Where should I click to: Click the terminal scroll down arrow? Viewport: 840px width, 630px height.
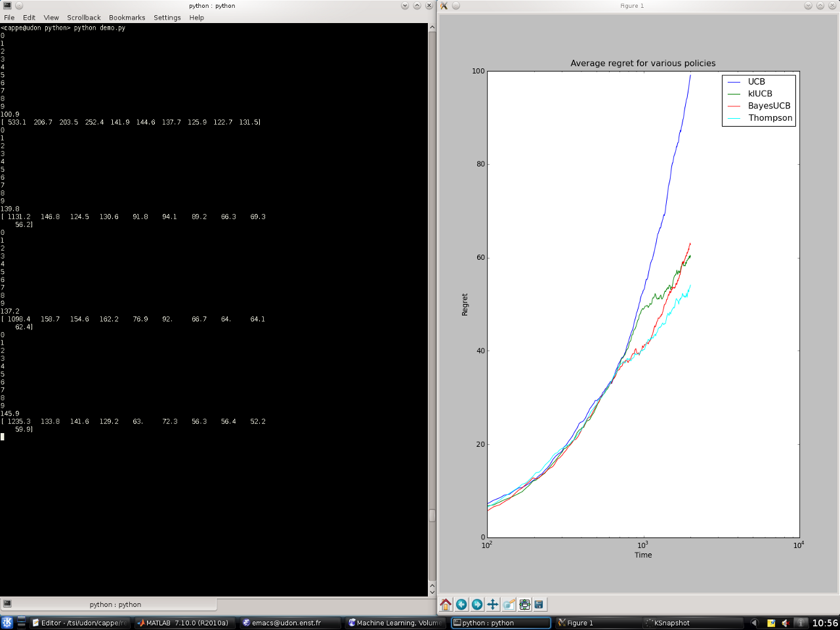tap(432, 592)
